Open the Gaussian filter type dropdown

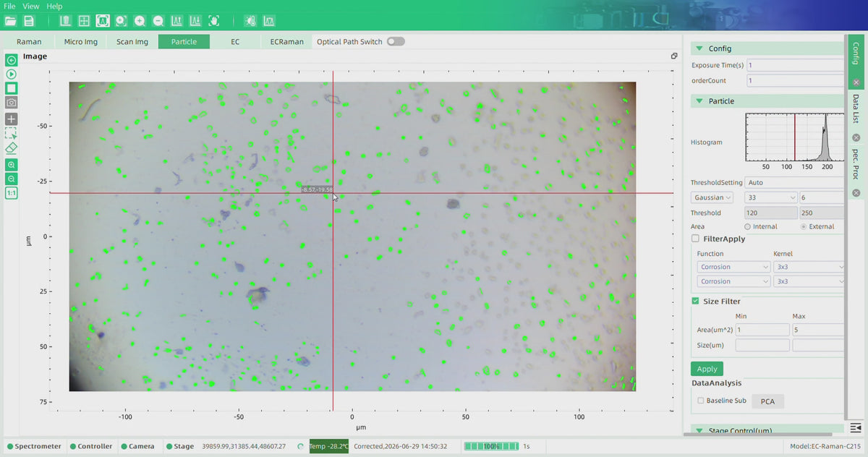tap(712, 197)
